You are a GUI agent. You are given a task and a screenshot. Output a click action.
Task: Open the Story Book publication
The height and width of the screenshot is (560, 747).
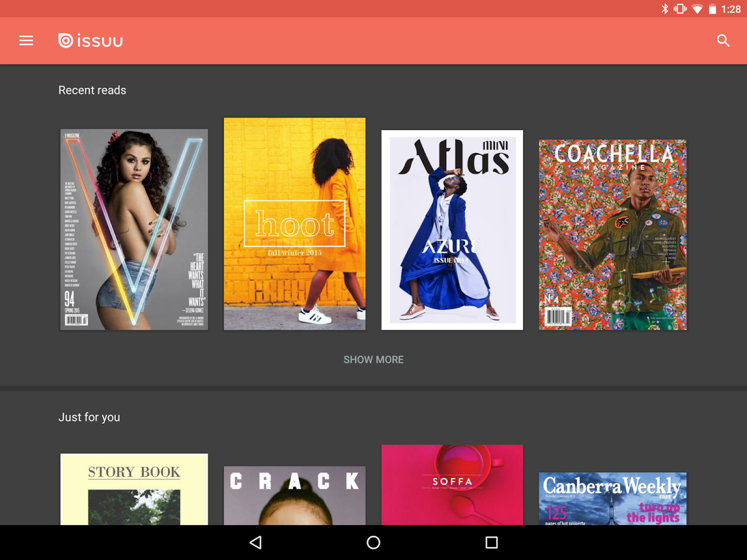click(x=133, y=492)
